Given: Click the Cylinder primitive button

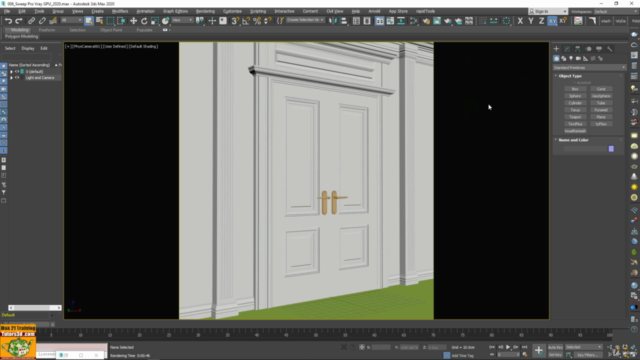Looking at the screenshot, I should [x=575, y=103].
